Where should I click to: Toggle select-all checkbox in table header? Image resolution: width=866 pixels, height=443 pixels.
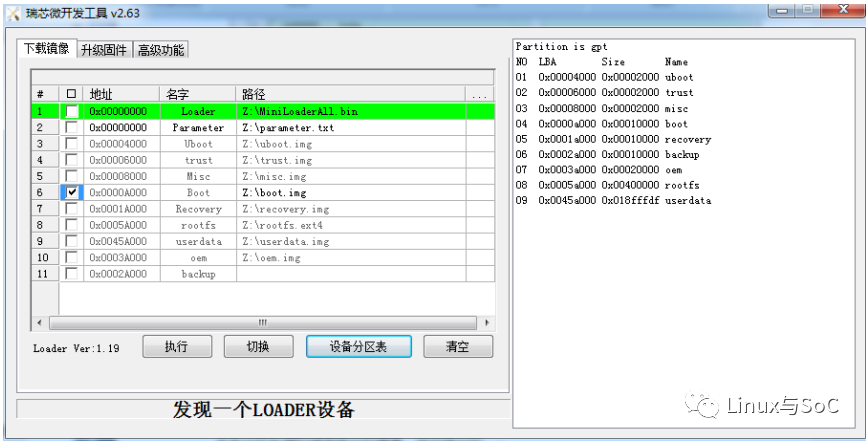click(71, 94)
